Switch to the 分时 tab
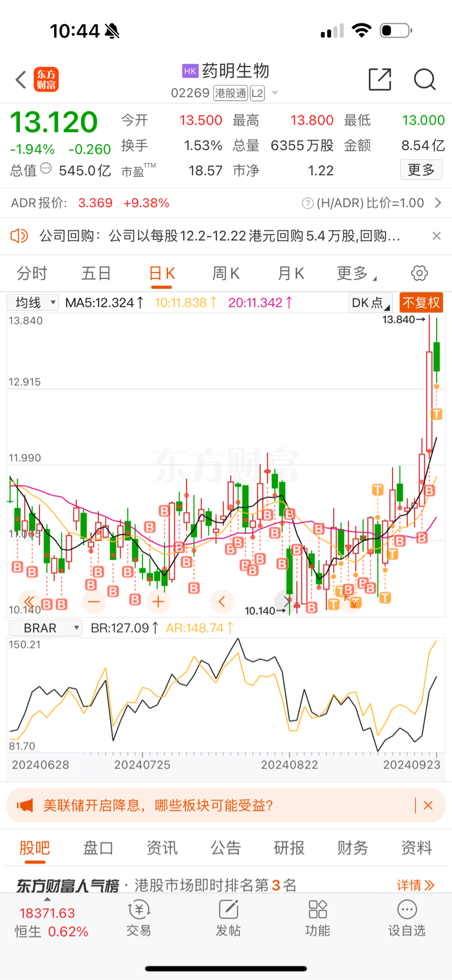The width and height of the screenshot is (452, 980). (32, 273)
